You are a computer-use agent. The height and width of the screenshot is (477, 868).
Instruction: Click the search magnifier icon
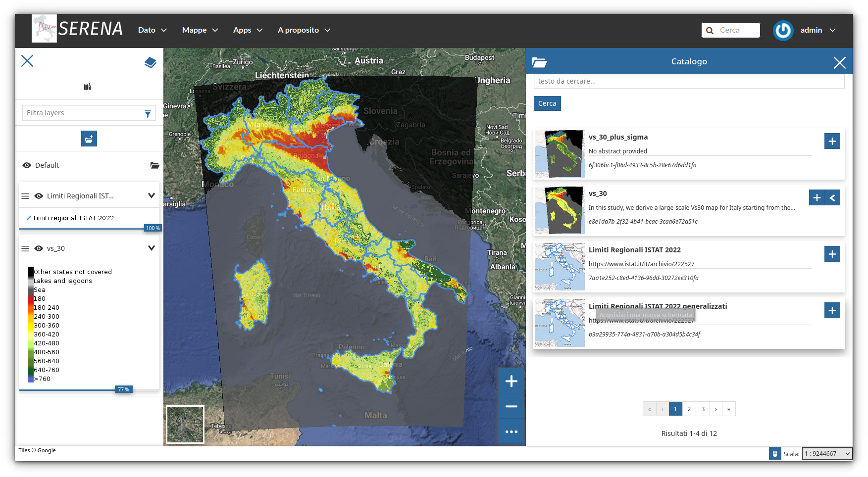(x=710, y=30)
